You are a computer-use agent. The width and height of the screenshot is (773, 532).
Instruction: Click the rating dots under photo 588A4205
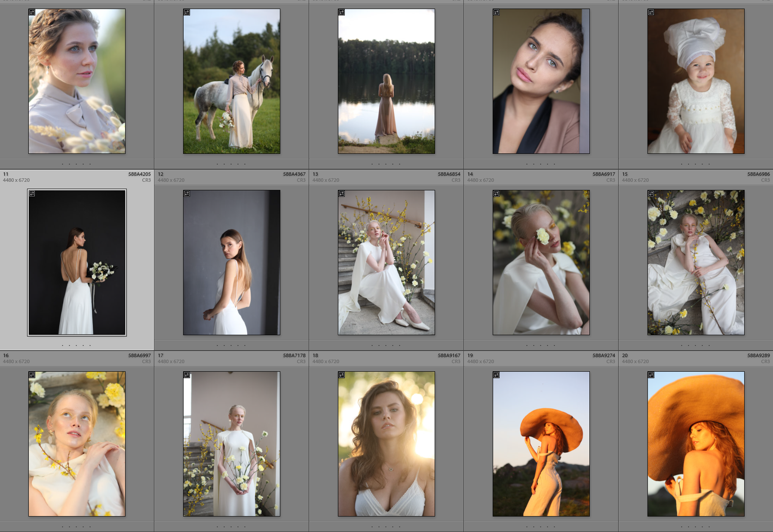coord(77,345)
